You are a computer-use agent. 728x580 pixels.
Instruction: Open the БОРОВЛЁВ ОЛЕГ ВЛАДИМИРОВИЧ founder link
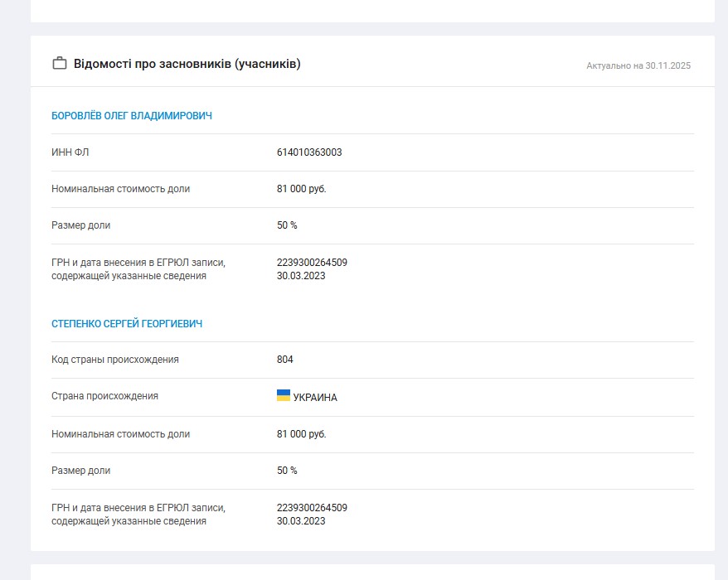[132, 116]
